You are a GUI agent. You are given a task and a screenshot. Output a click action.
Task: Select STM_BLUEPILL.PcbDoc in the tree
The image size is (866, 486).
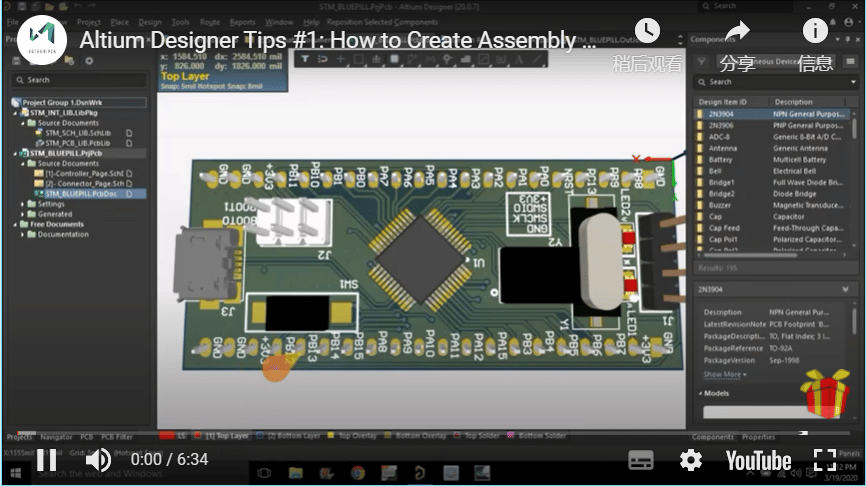81,194
